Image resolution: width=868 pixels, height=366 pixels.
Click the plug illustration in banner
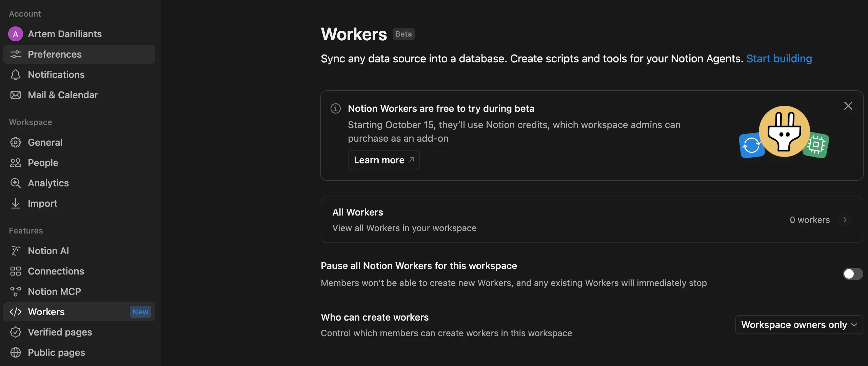coord(784,131)
